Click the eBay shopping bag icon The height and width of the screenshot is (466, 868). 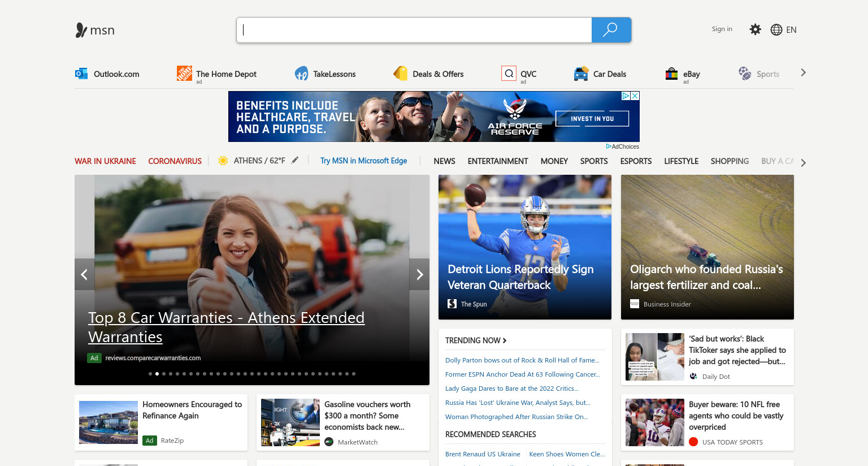[671, 74]
